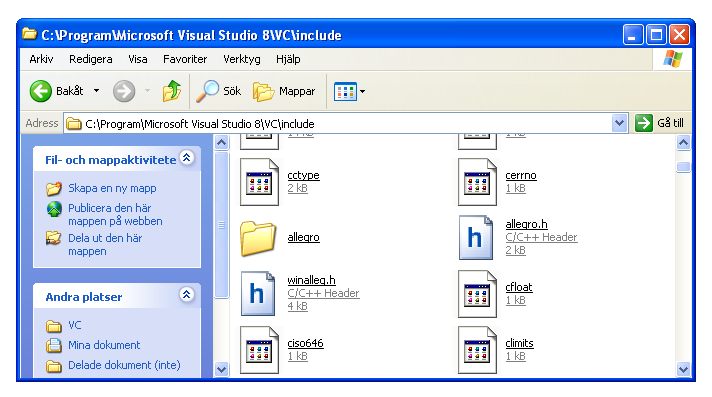Image resolution: width=712 pixels, height=397 pixels.
Task: Select the climits file icon
Action: 477,350
